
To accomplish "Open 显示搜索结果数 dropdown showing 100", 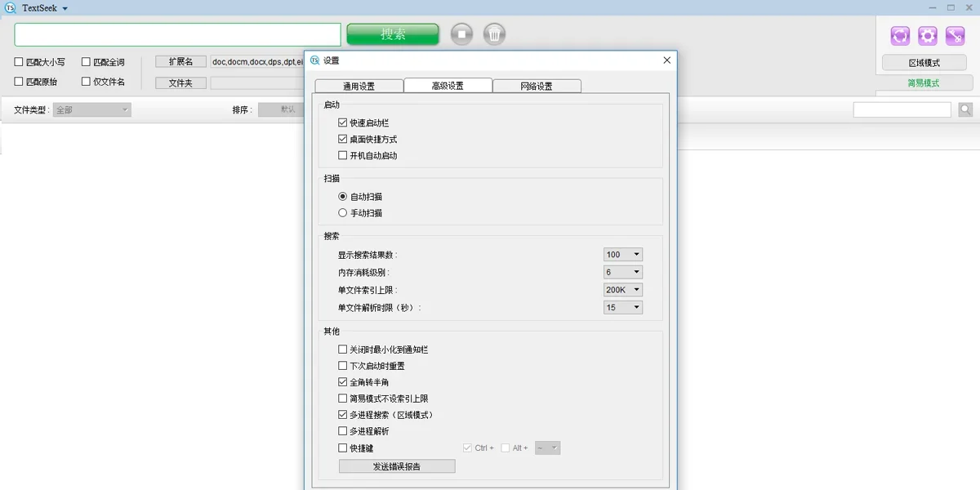I will coord(623,255).
